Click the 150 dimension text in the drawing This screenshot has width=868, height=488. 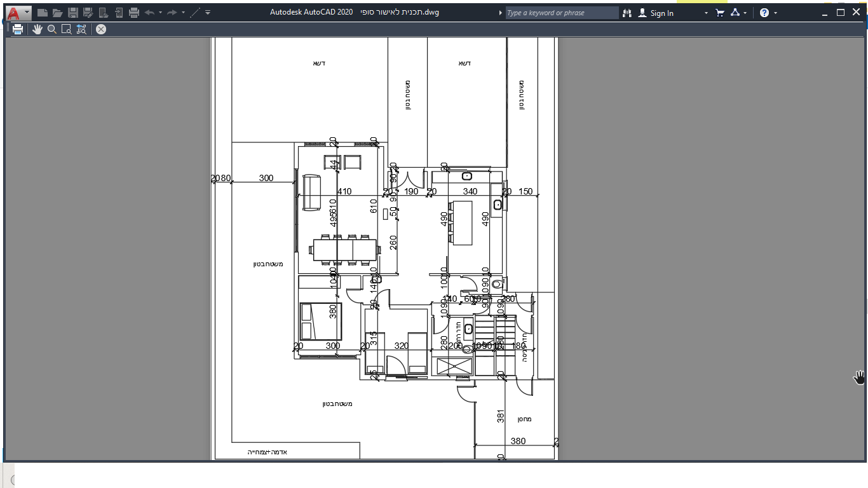point(526,191)
